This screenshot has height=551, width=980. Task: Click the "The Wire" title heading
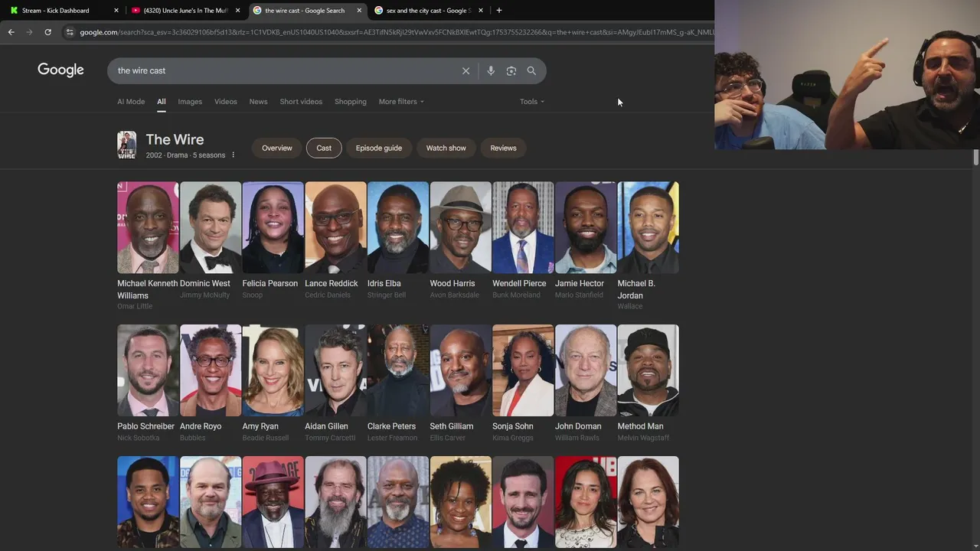coord(175,139)
